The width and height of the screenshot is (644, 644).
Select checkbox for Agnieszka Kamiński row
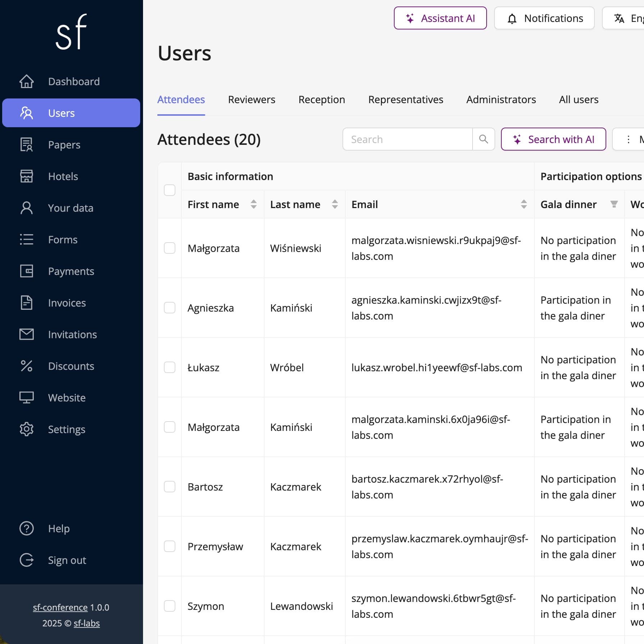pyautogui.click(x=170, y=308)
